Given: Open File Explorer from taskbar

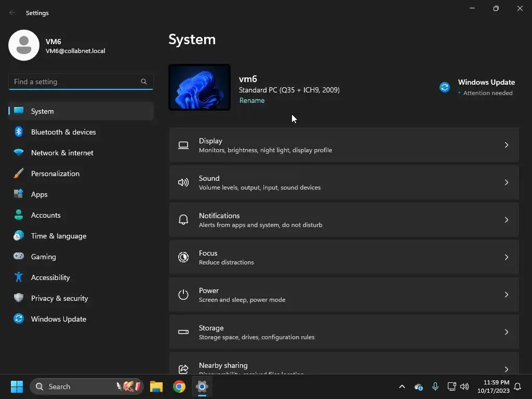Looking at the screenshot, I should coord(156,387).
